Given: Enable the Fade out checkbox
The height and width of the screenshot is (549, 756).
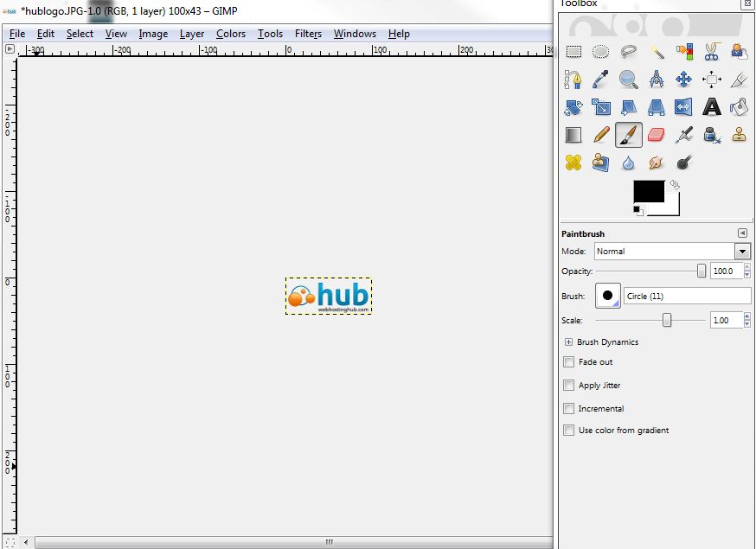Looking at the screenshot, I should [569, 362].
